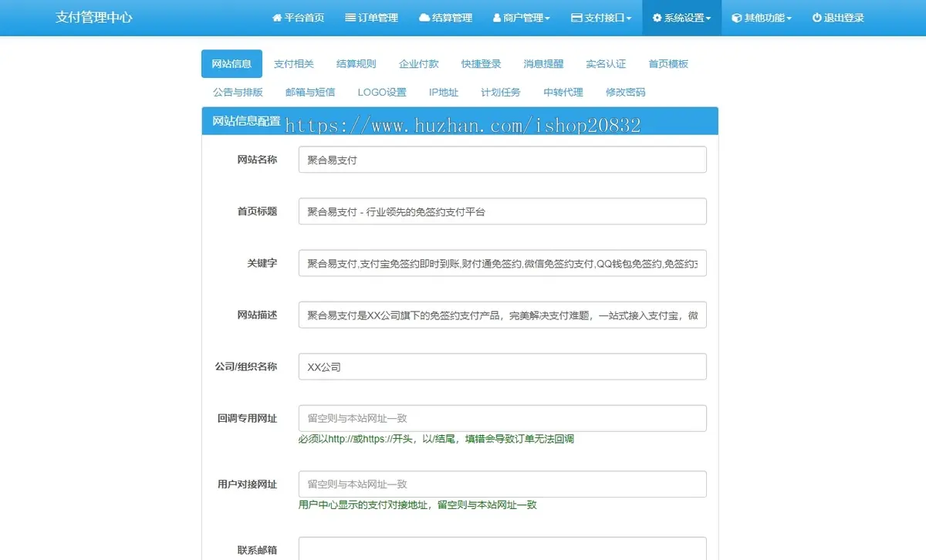Click the cube icon beside 其他功能
This screenshot has width=926, height=560.
(x=737, y=18)
